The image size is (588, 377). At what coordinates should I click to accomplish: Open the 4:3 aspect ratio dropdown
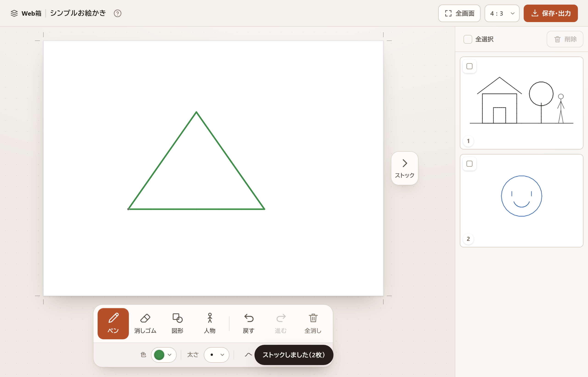tap(502, 13)
